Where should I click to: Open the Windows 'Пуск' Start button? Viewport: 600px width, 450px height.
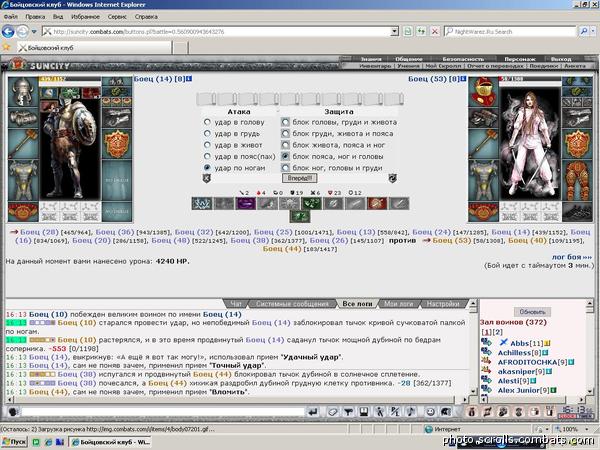[15, 442]
